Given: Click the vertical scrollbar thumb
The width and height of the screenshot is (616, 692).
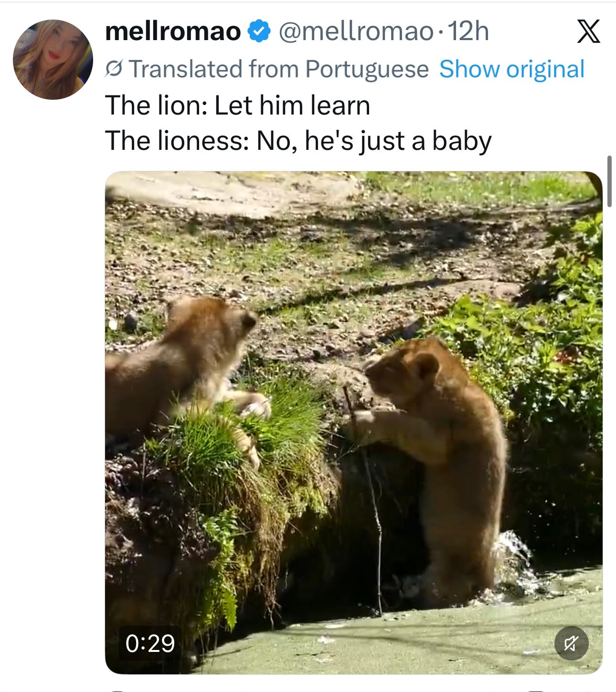Looking at the screenshot, I should point(609,181).
